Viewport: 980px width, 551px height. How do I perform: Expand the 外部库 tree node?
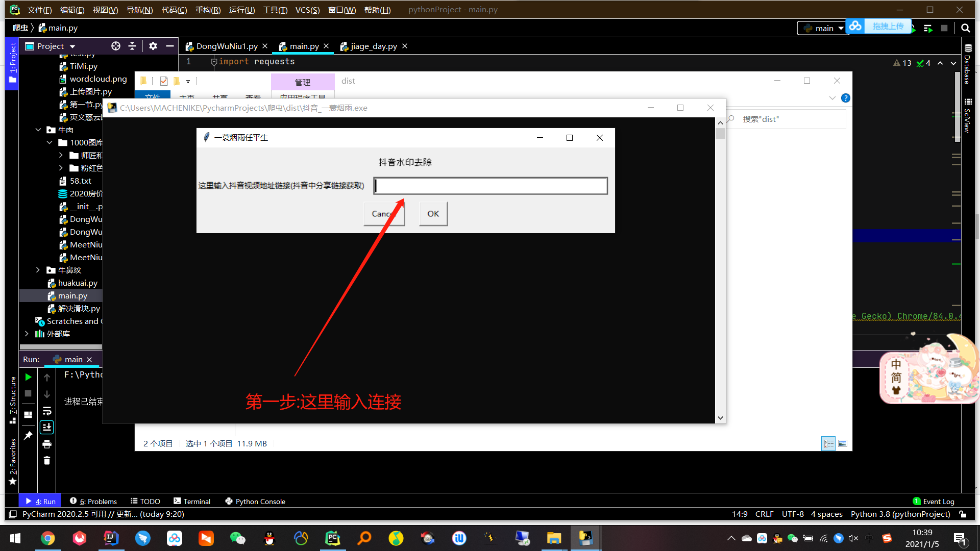coord(27,334)
